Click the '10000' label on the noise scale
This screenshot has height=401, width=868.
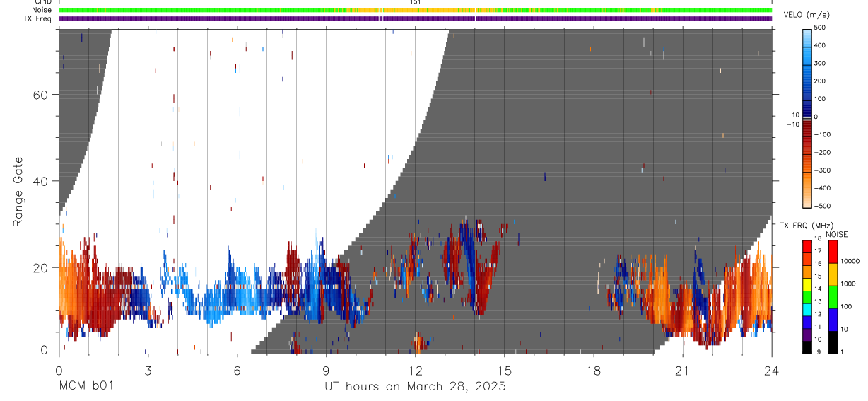[850, 261]
